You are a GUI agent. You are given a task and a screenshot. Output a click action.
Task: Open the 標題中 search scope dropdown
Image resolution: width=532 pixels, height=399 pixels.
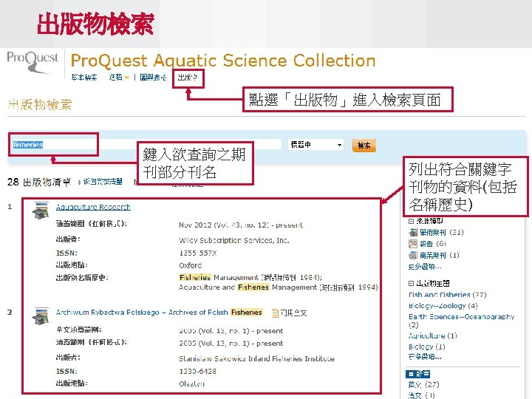click(x=316, y=145)
